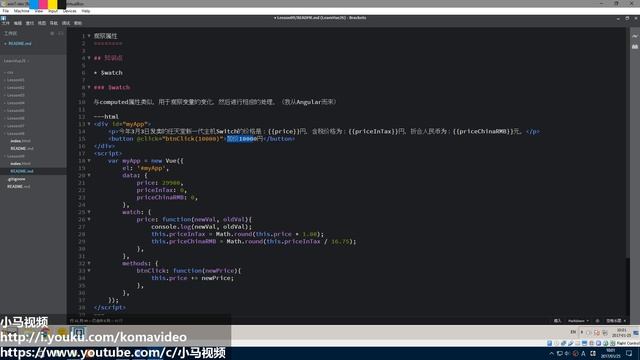Expand the css folder in file tree

click(x=9, y=72)
